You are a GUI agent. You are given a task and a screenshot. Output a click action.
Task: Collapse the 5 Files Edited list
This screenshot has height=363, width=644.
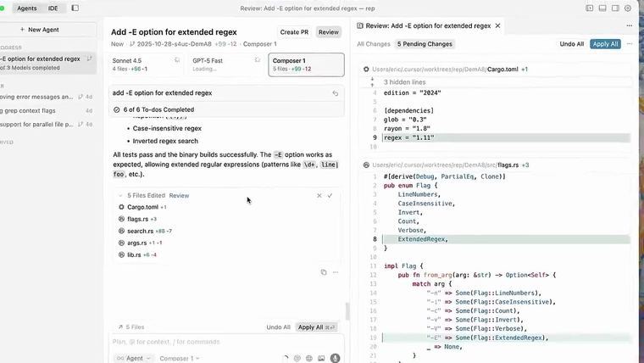pos(120,196)
